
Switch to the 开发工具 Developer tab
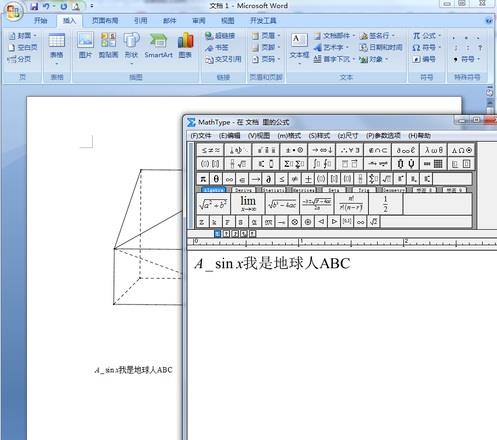(263, 21)
